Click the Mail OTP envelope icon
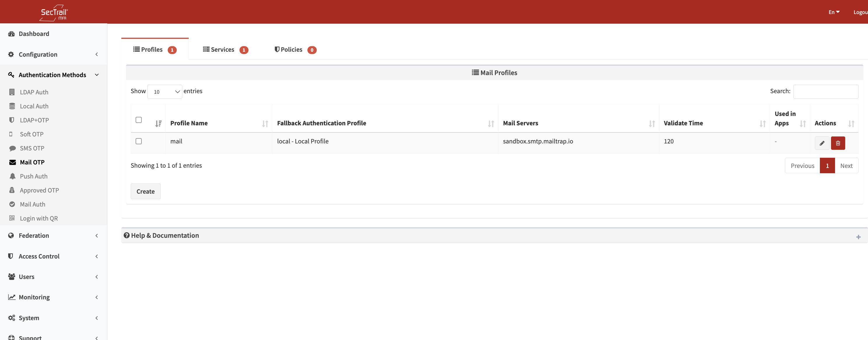Screen dimensions: 868x340 point(13,162)
